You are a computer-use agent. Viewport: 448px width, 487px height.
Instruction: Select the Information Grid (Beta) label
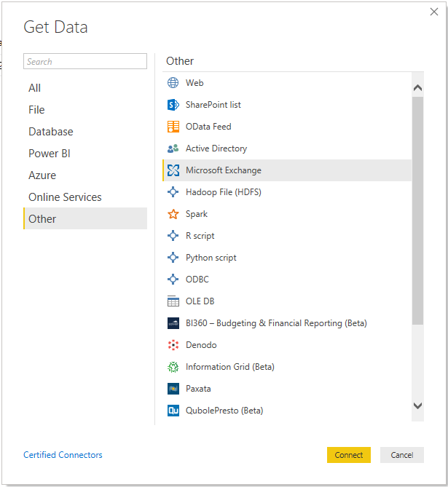tap(230, 367)
